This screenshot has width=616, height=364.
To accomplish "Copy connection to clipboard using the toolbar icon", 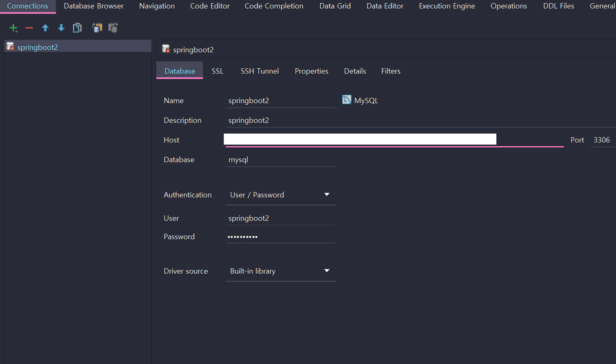I will (x=97, y=28).
